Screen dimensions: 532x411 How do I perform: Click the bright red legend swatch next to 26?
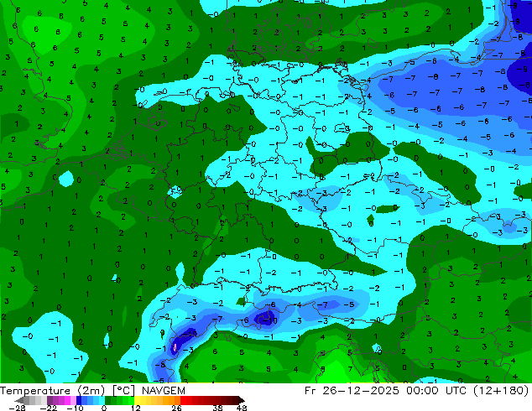click(x=183, y=400)
